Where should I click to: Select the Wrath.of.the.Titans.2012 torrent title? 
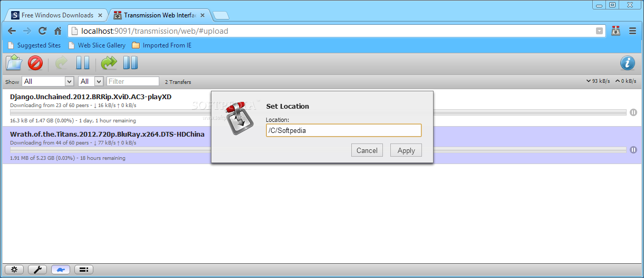[107, 134]
